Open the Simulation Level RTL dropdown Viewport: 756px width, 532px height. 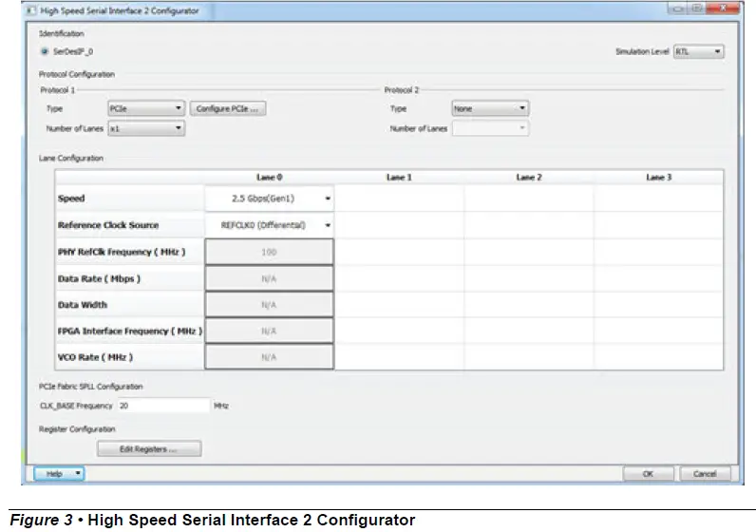699,51
